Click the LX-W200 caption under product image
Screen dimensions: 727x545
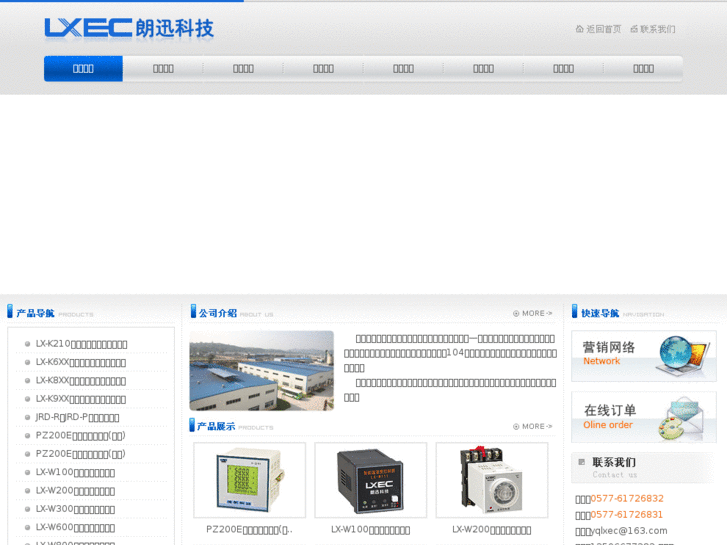pos(491,530)
